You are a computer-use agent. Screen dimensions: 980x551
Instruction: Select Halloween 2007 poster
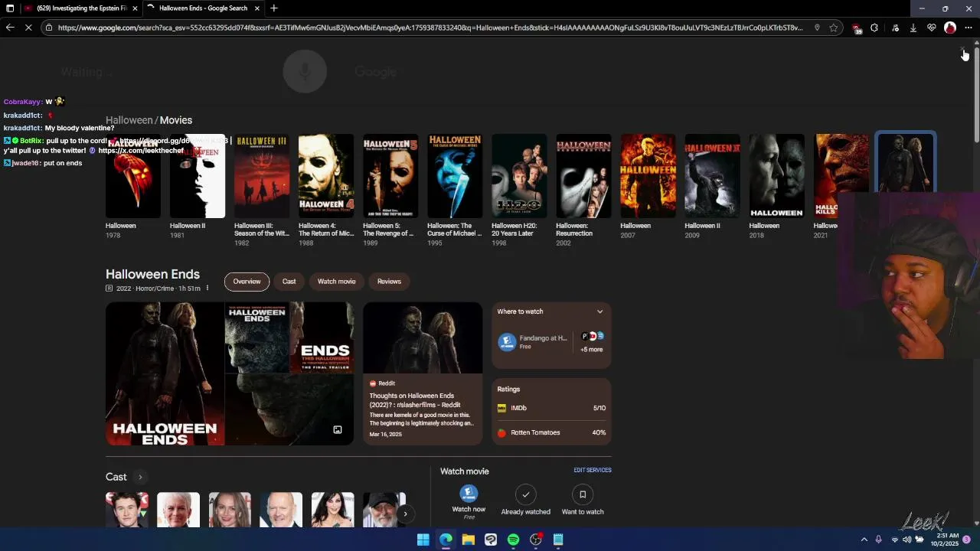pyautogui.click(x=648, y=176)
